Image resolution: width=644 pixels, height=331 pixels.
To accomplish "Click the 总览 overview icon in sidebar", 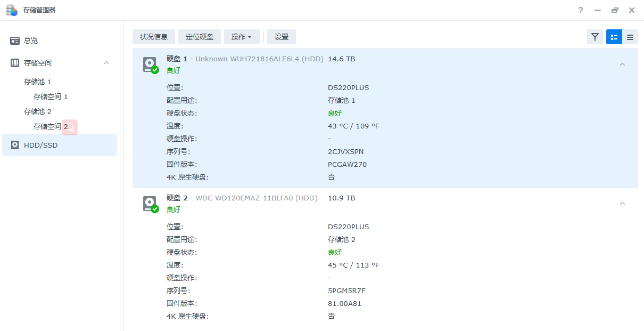I will (15, 41).
